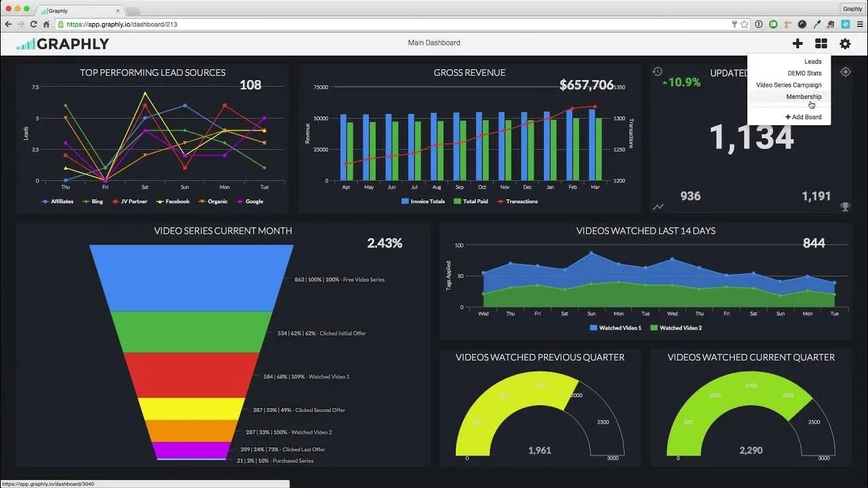
Task: Toggle the Google series in the legend
Action: (x=250, y=201)
